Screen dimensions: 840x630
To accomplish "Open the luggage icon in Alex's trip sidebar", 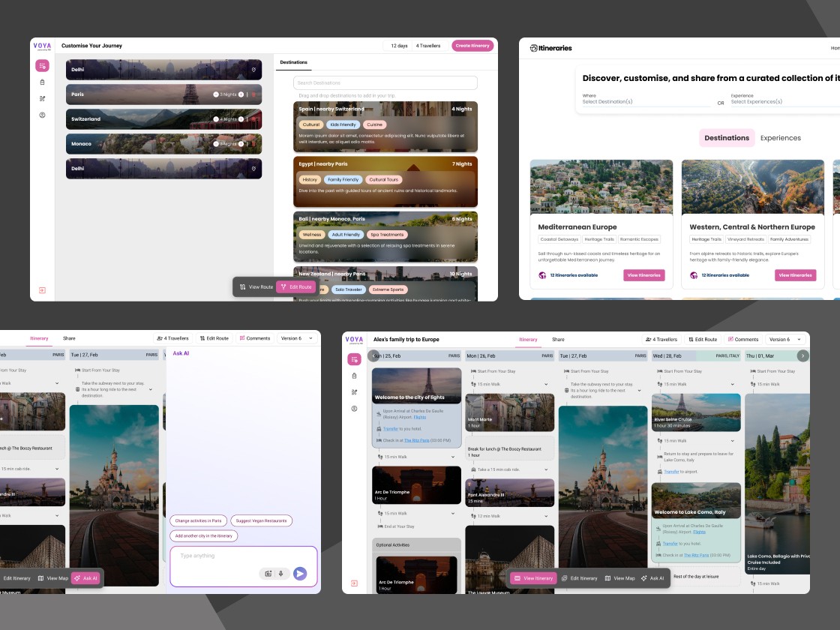I will pyautogui.click(x=354, y=376).
